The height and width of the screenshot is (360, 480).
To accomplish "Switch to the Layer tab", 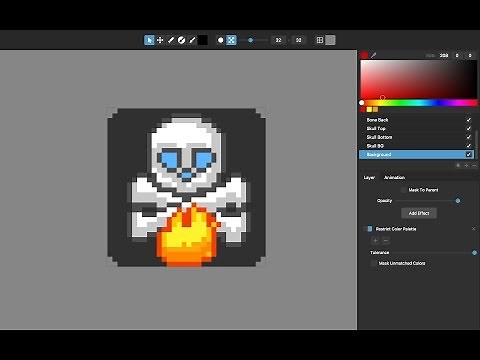I will 369,177.
